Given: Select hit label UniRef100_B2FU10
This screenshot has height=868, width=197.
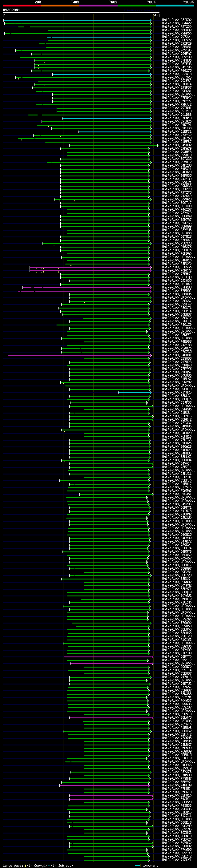Looking at the screenshot, I should pos(177,795).
